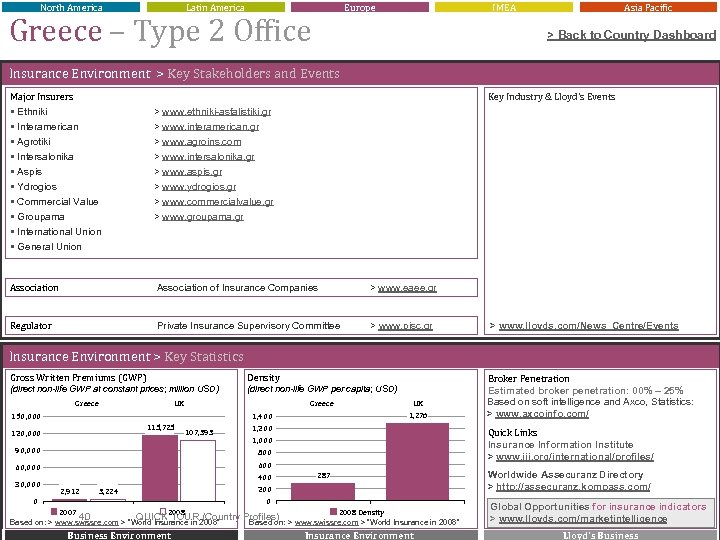Click 'Key Statistics' section heading

[x=204, y=357]
